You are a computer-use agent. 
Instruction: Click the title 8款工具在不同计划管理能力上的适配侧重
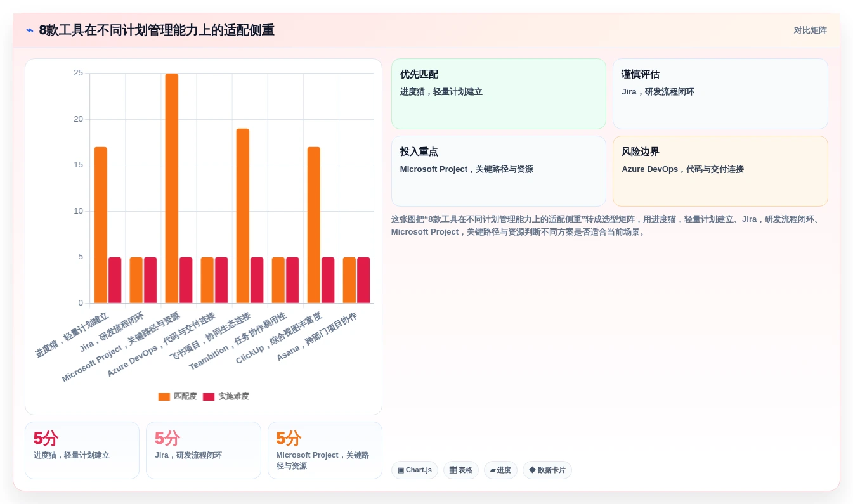tap(157, 30)
